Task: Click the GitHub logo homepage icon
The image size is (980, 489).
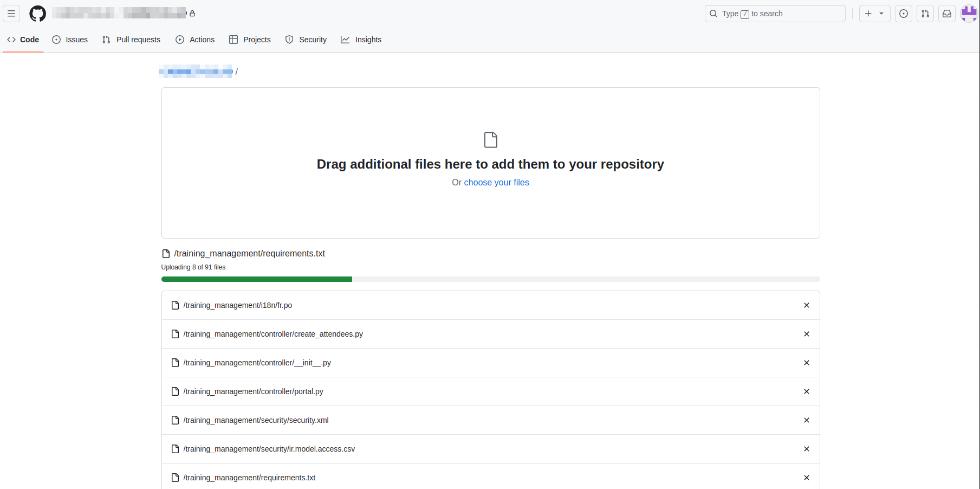Action: 37,14
